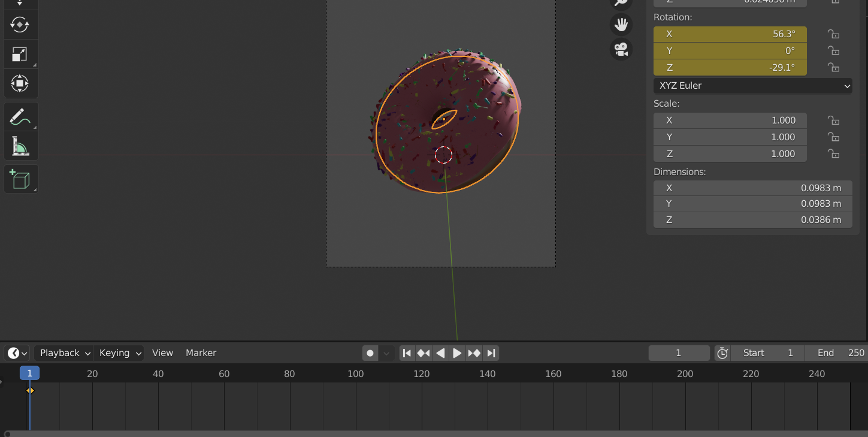Click frame 200 on timeline ruler
The height and width of the screenshot is (437, 868).
pyautogui.click(x=685, y=374)
